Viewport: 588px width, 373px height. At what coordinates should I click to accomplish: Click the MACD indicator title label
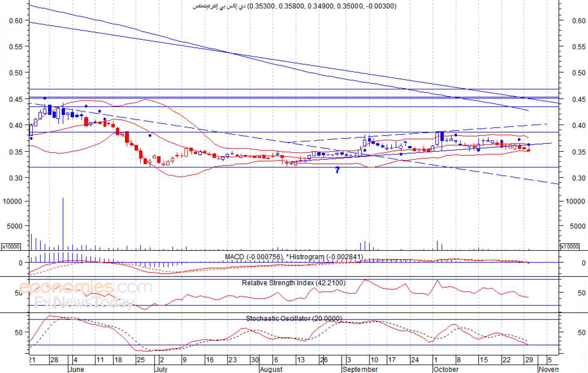tap(294, 257)
